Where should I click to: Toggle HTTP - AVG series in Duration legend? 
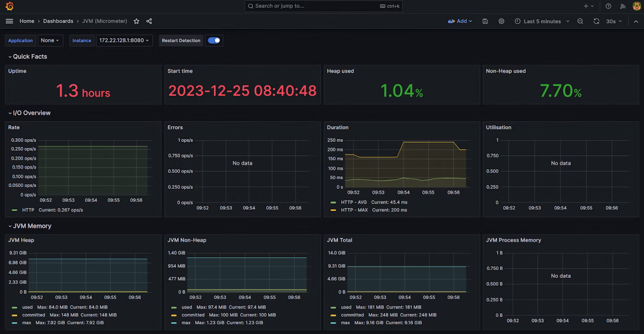point(353,202)
